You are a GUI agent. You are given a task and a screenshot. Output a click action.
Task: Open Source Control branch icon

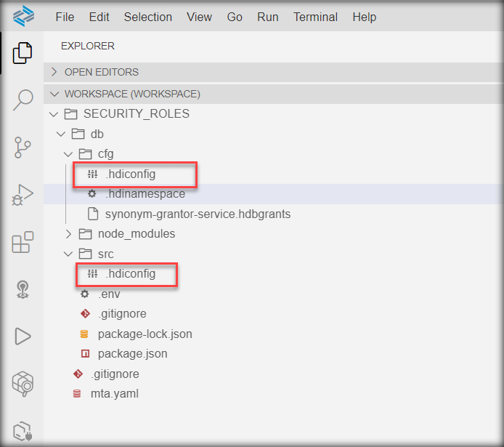tap(23, 148)
